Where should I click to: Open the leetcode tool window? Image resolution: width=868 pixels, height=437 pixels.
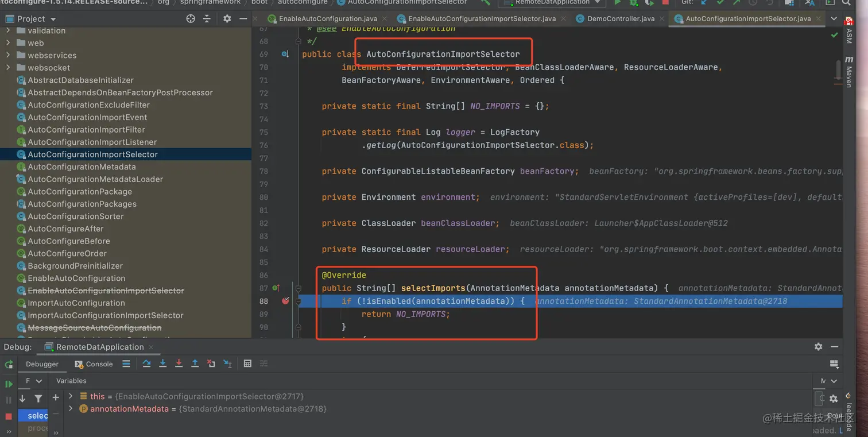click(x=848, y=411)
